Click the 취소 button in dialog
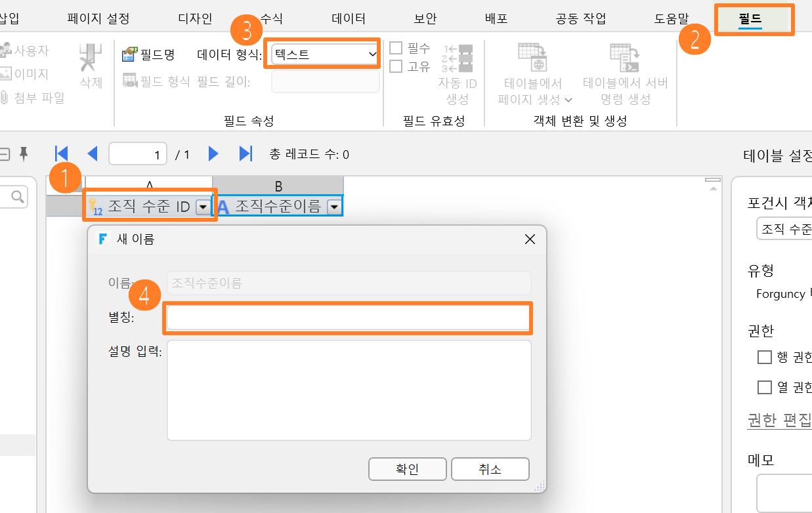Viewport: 812px width, 513px height. [490, 469]
